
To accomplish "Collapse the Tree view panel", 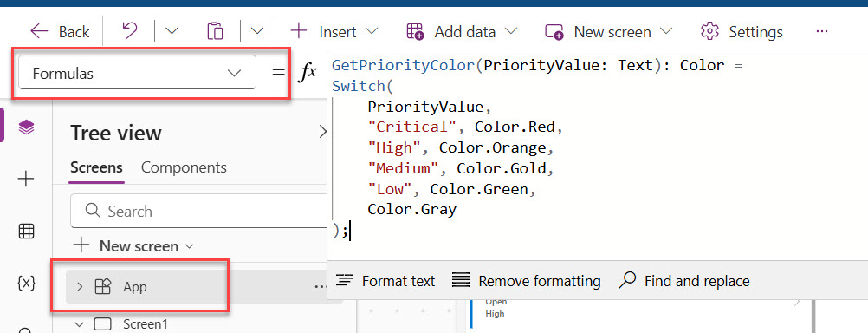I will point(323,132).
